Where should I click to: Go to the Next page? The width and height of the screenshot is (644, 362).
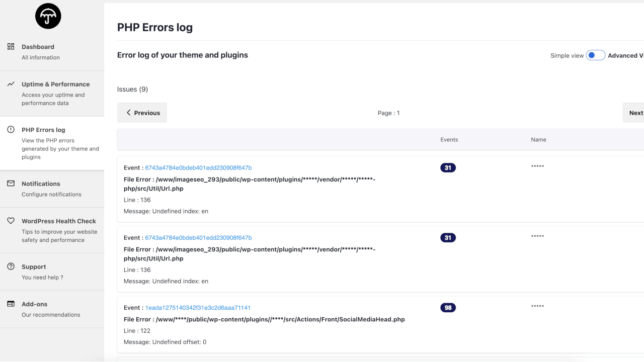[635, 113]
